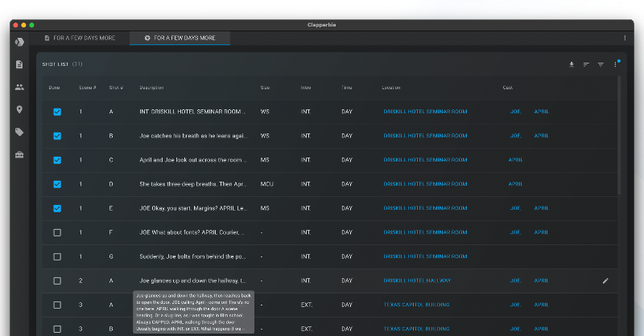This screenshot has height=336, width=644.
Task: Open DRISKILL HOTEL SEMINAR ROOM link in shot G row
Action: pos(425,256)
